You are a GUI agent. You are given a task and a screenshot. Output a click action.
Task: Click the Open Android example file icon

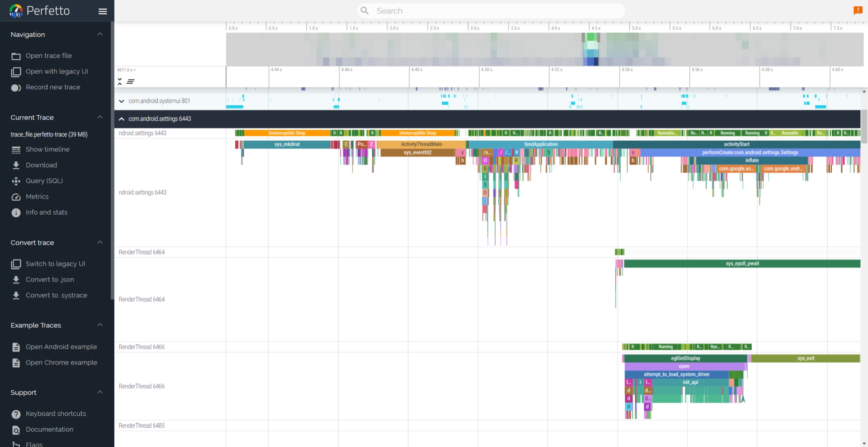point(16,347)
